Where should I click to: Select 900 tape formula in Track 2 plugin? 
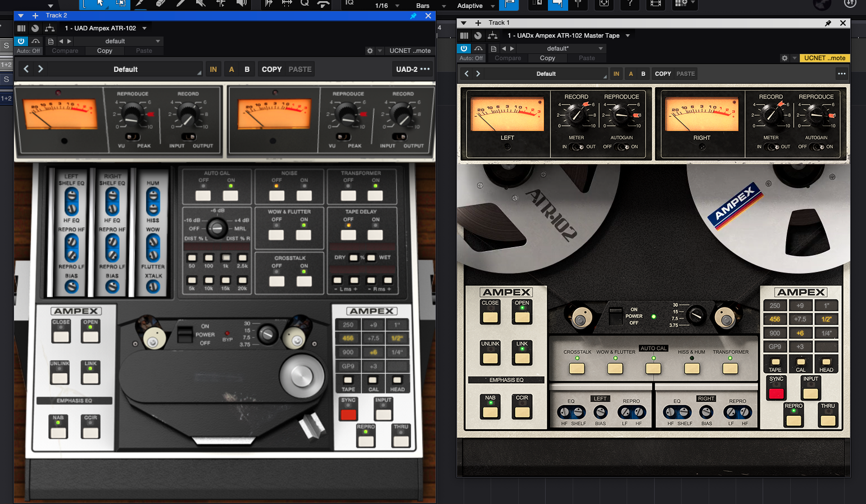(348, 352)
